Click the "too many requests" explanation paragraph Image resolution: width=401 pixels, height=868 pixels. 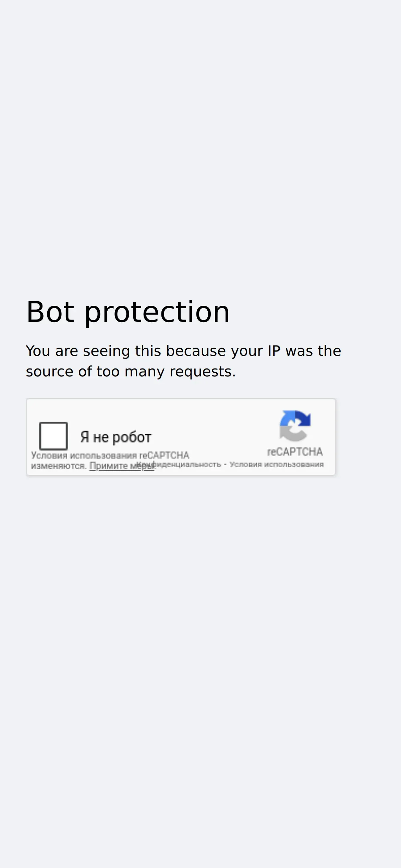(183, 361)
